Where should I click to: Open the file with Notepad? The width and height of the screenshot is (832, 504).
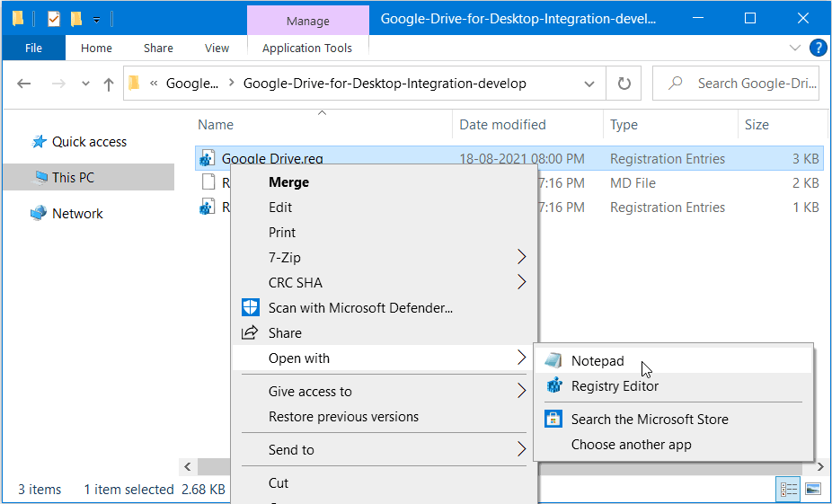click(673, 361)
